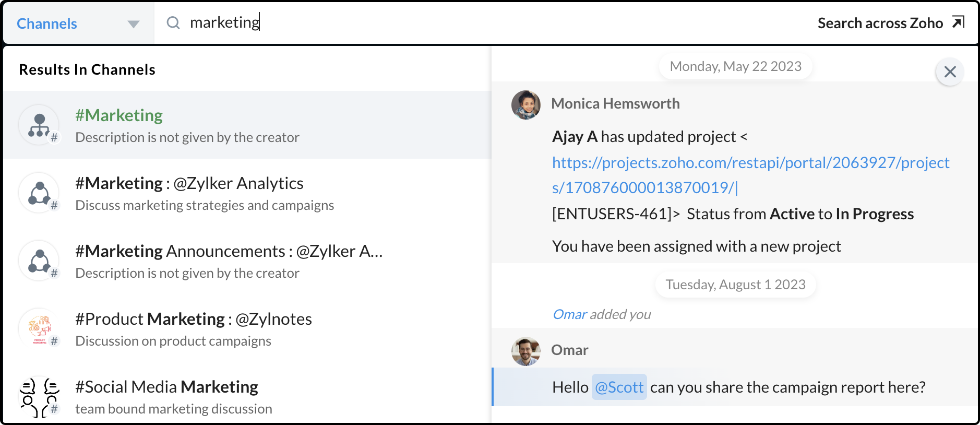Click the #Marketing organization channel icon

click(39, 125)
